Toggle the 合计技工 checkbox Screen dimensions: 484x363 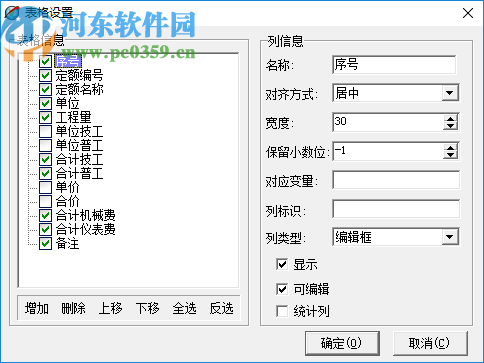coord(46,159)
